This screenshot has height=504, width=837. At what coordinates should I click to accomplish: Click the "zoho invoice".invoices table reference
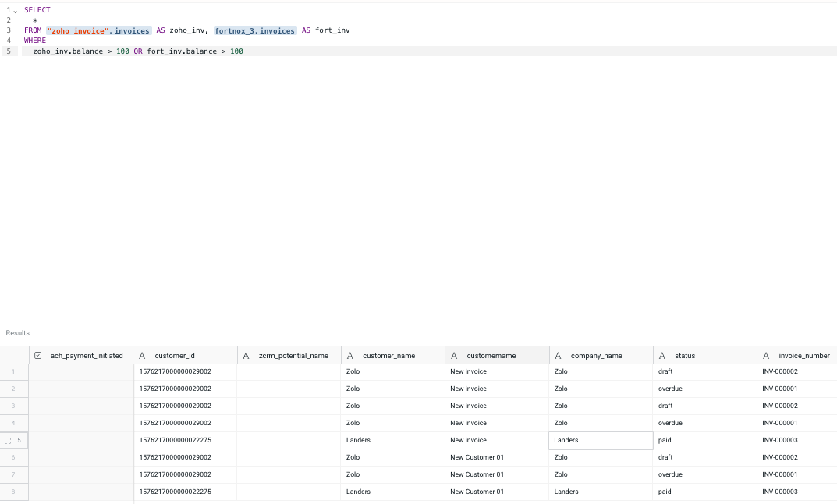(99, 31)
